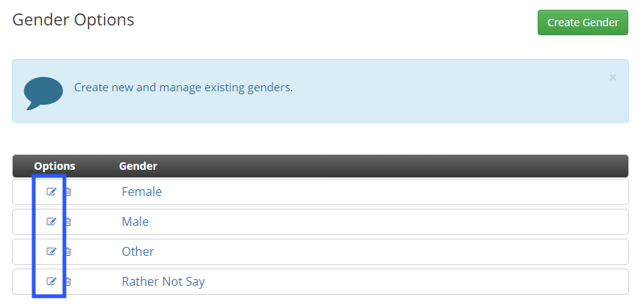
Task: Click the Options column header
Action: coord(55,166)
